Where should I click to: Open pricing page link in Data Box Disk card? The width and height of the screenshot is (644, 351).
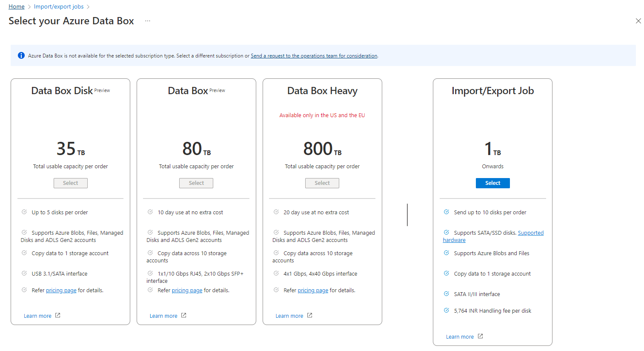(x=61, y=291)
